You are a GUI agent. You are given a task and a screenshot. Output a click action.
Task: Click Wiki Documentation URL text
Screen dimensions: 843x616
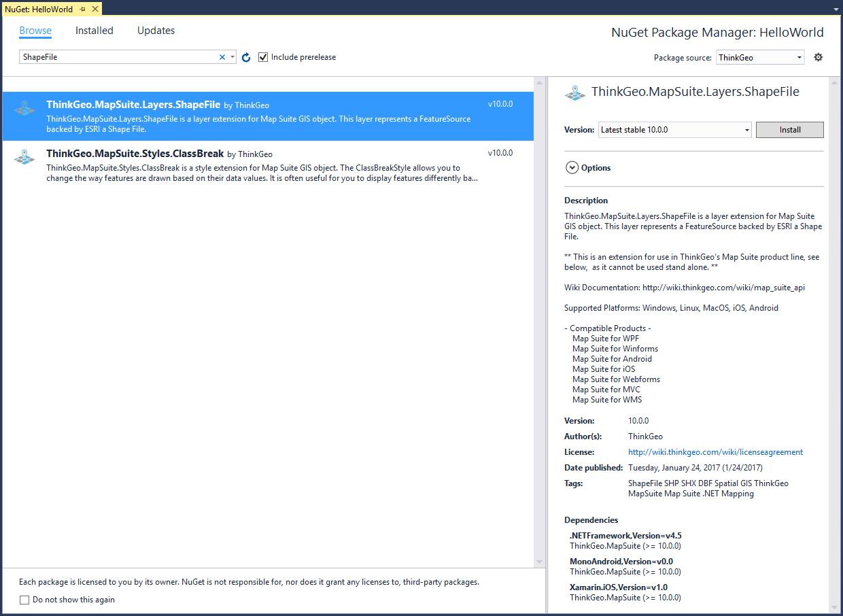(x=723, y=288)
